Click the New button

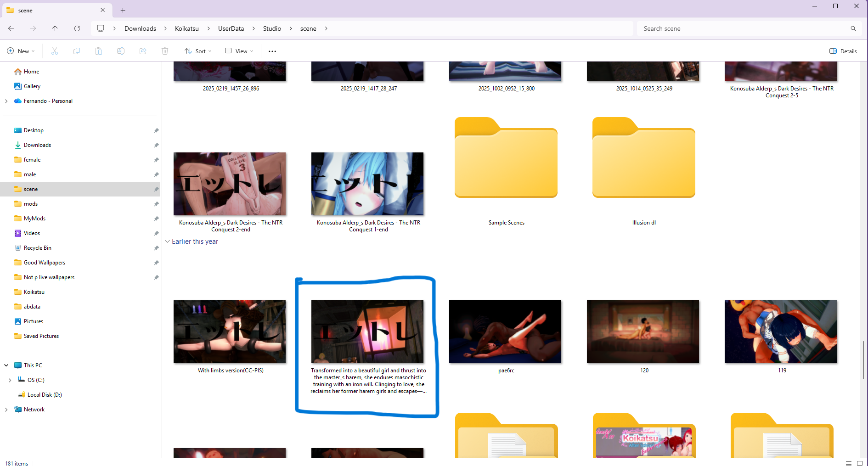point(21,51)
